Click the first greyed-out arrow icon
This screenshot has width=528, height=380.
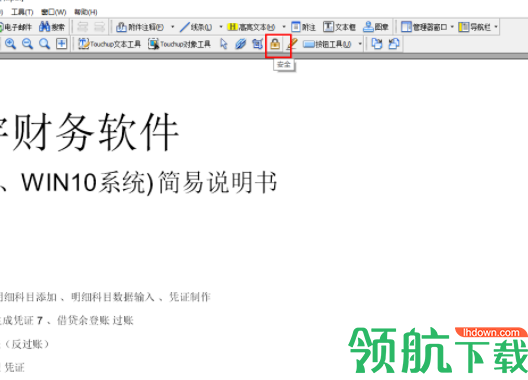click(x=82, y=27)
